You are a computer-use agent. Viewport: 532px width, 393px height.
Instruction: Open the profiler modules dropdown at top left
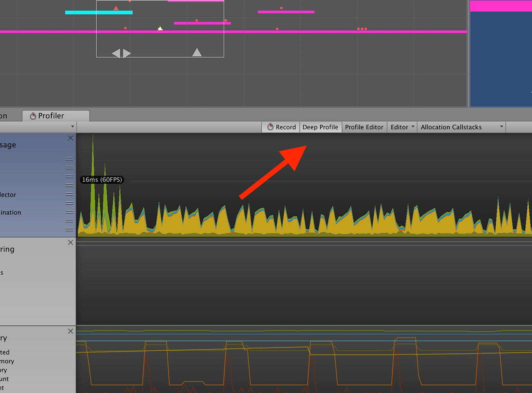pos(72,127)
